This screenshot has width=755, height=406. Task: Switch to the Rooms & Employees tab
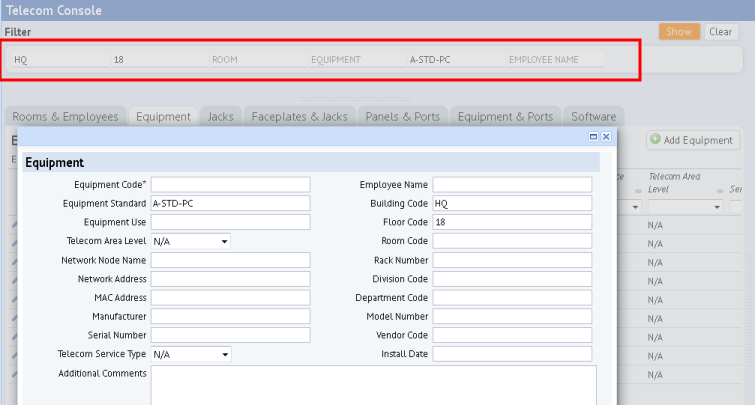click(x=66, y=116)
